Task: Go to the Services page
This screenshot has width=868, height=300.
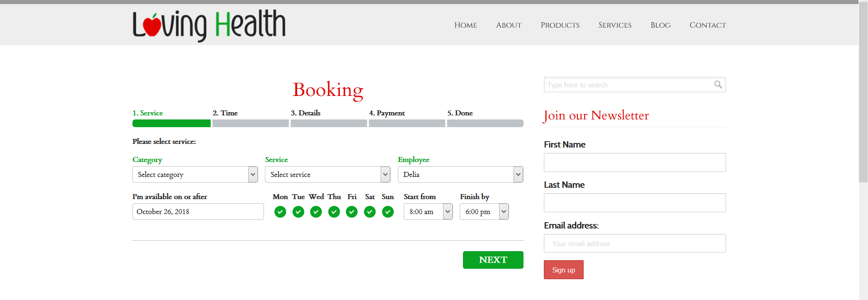Action: point(615,25)
